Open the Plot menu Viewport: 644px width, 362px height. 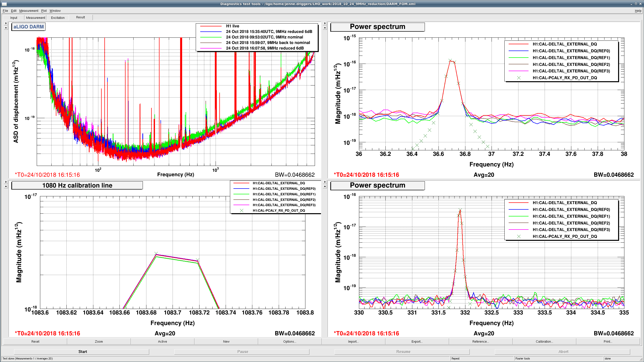[x=44, y=11]
